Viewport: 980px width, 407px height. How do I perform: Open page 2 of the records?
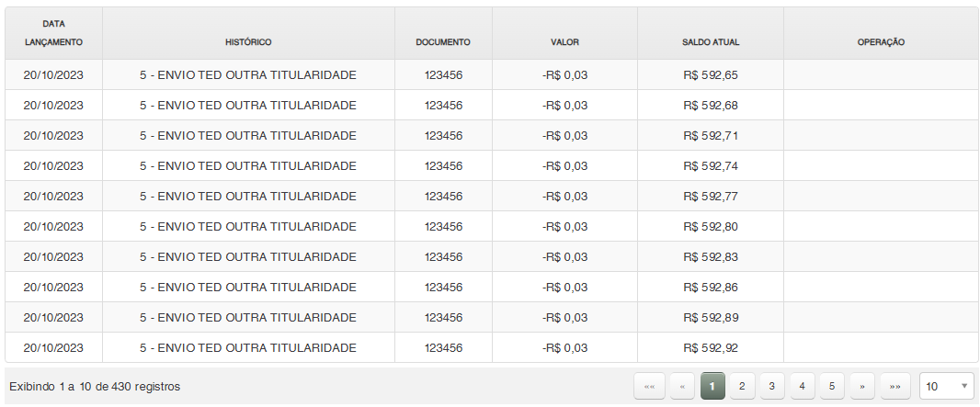(742, 387)
